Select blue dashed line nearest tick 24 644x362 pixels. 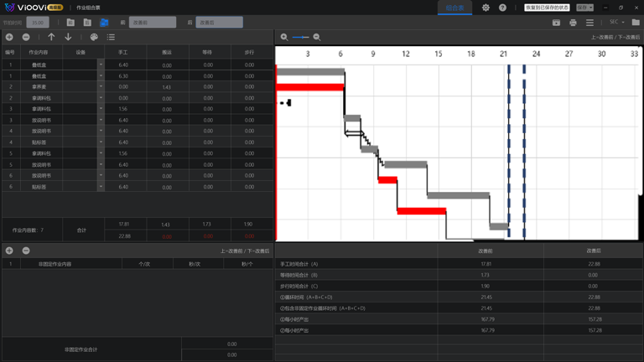(x=524, y=151)
